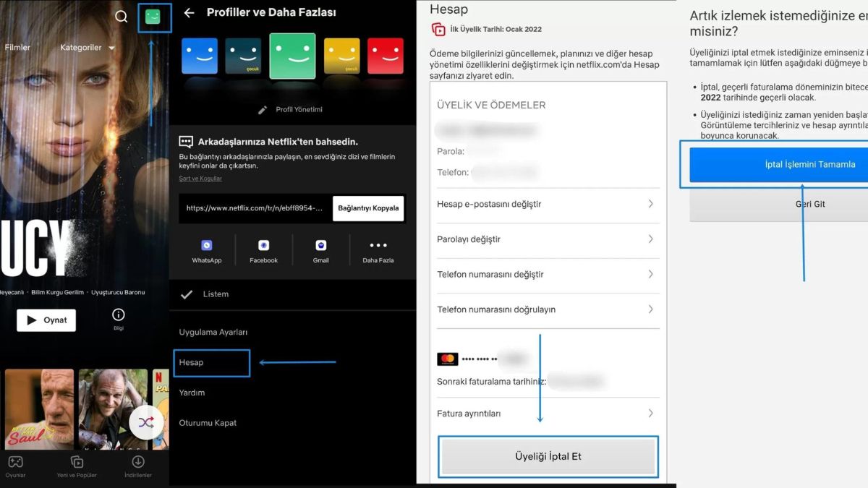Screen dimensions: 868x488
Task: Share via the Gmail icon
Action: coord(320,247)
